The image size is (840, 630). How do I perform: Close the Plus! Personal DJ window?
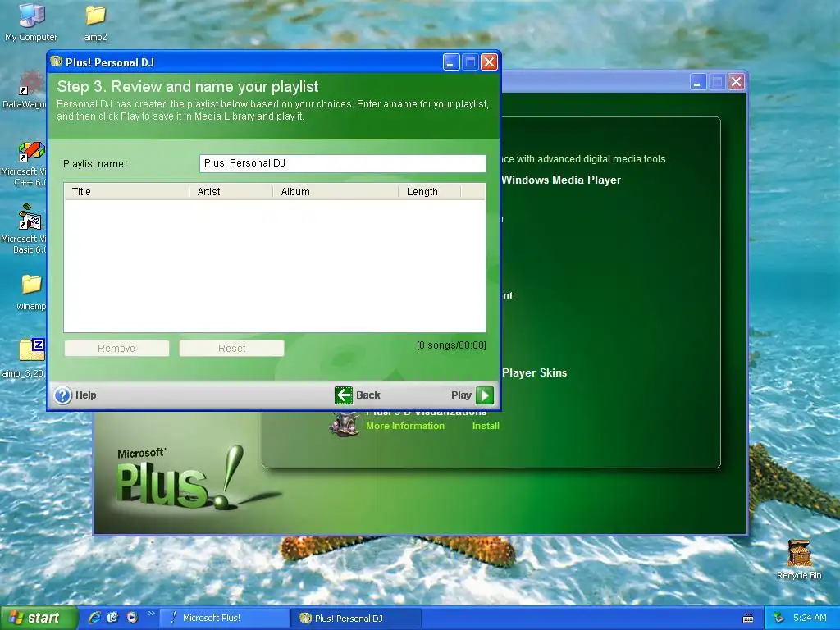489,62
